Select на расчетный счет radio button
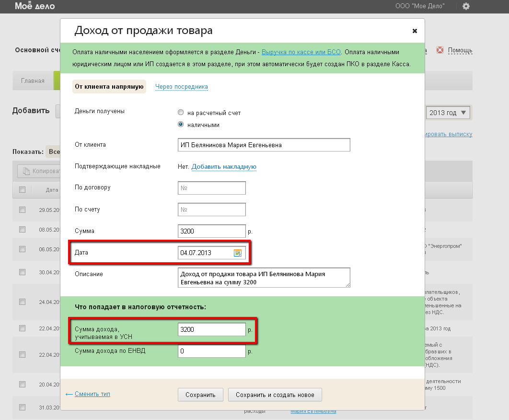This screenshot has width=509, height=420. pos(181,112)
